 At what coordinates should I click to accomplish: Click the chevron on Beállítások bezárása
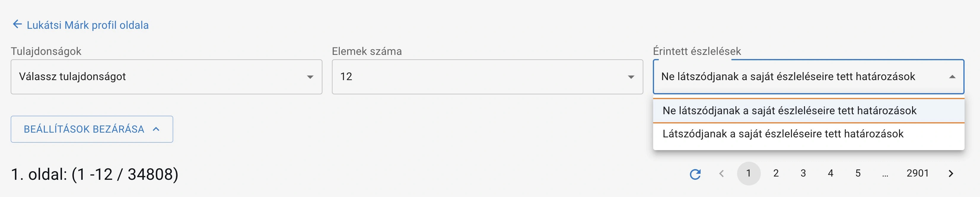click(x=156, y=129)
